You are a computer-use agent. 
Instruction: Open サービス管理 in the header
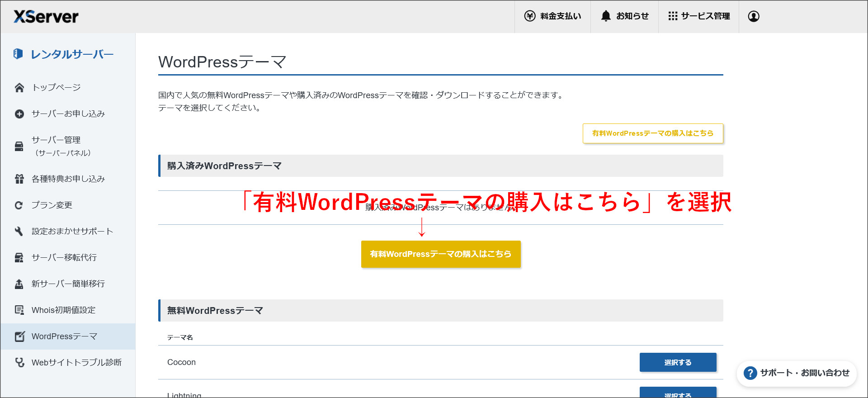(699, 16)
